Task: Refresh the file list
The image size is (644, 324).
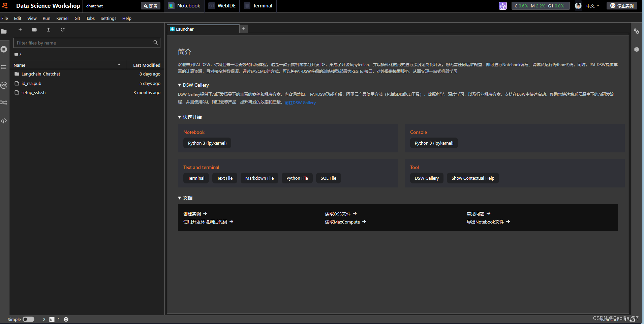Action: coord(63,30)
